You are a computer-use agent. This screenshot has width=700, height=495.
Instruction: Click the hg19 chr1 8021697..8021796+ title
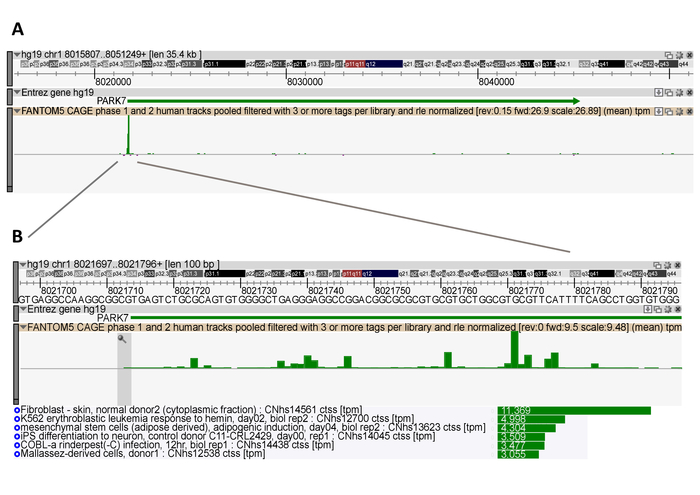(x=123, y=265)
